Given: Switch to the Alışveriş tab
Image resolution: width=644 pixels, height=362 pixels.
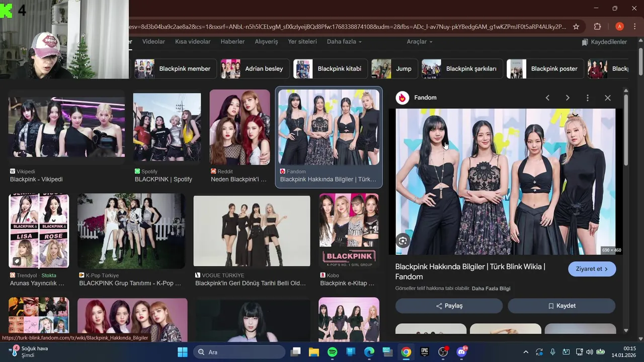Looking at the screenshot, I should [x=266, y=42].
